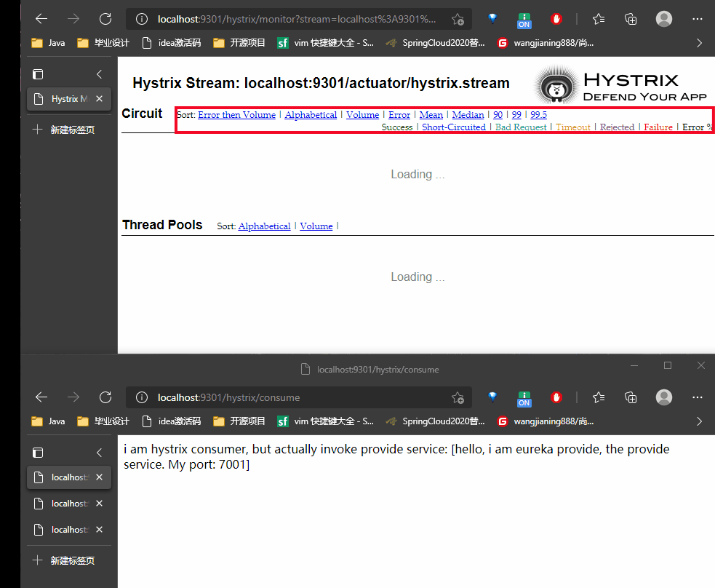The width and height of the screenshot is (715, 588).
Task: Close the first localhost tab
Action: (100, 477)
